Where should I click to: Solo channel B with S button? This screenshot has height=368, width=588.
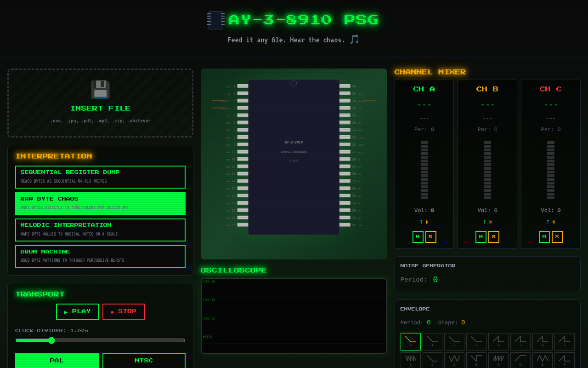[x=494, y=237]
